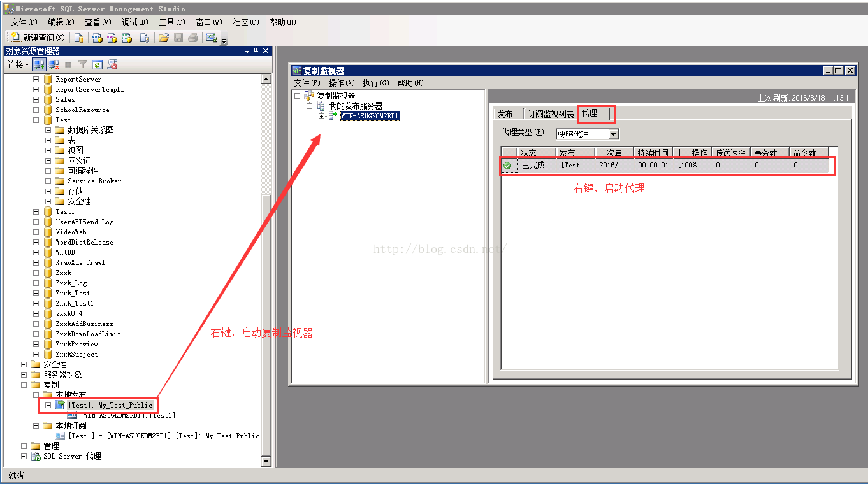Open 执行(G) menu in 复制监视器
Image resolution: width=868 pixels, height=484 pixels.
[376, 83]
